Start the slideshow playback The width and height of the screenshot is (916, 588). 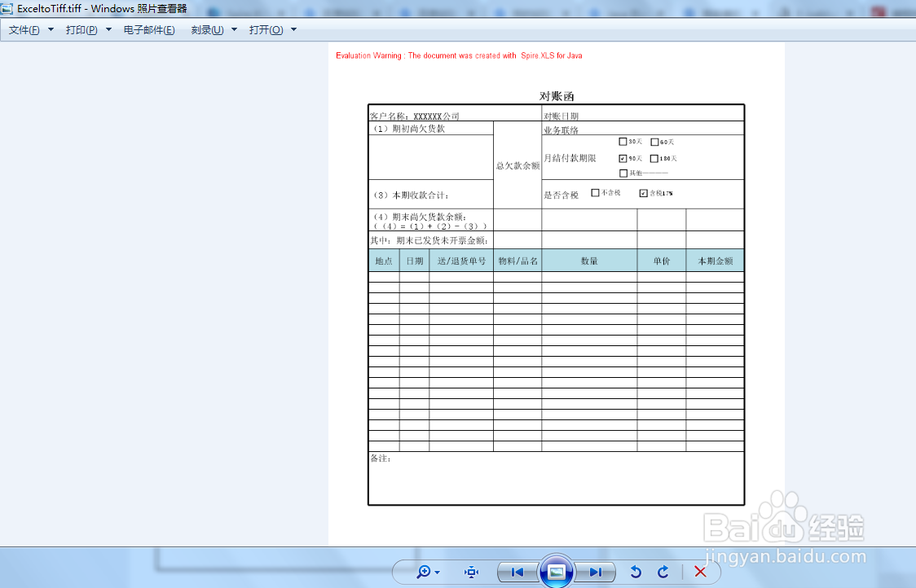(557, 572)
